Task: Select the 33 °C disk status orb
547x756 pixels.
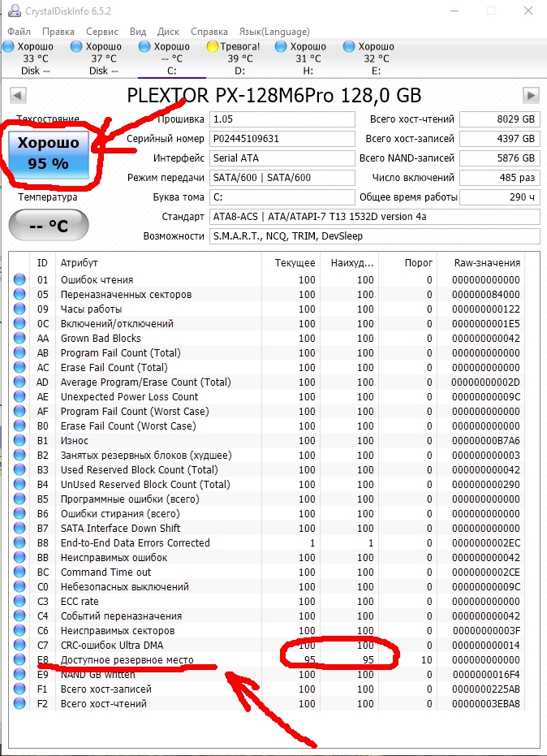Action: coord(8,47)
